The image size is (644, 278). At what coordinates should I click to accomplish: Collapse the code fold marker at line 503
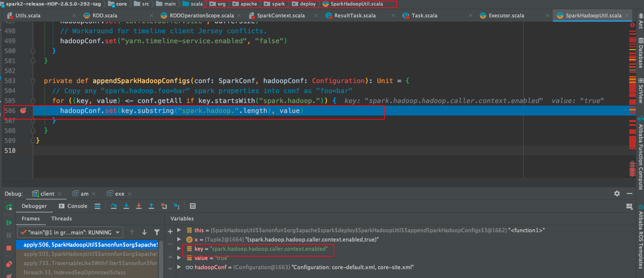(x=33, y=81)
